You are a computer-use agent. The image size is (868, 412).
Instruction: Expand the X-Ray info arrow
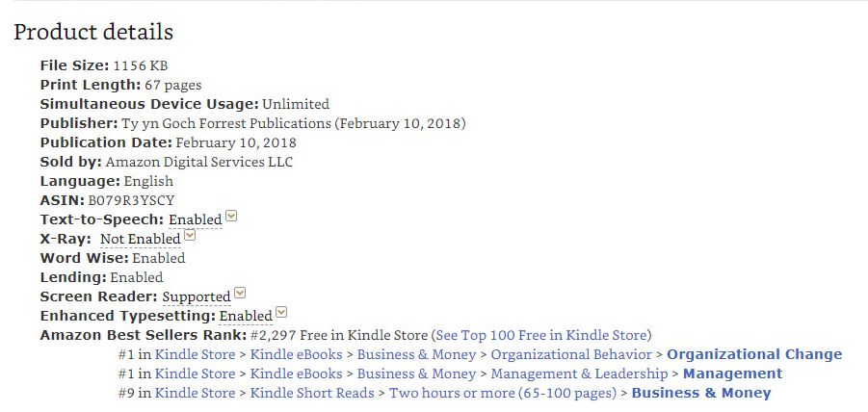pos(190,236)
